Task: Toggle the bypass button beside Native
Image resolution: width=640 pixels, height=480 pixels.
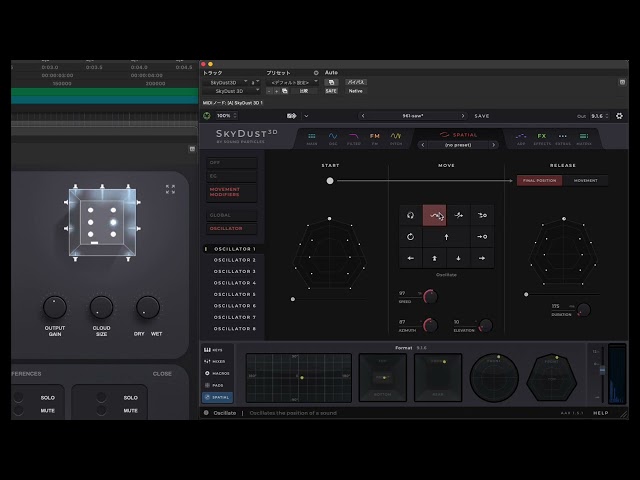Action: click(356, 82)
